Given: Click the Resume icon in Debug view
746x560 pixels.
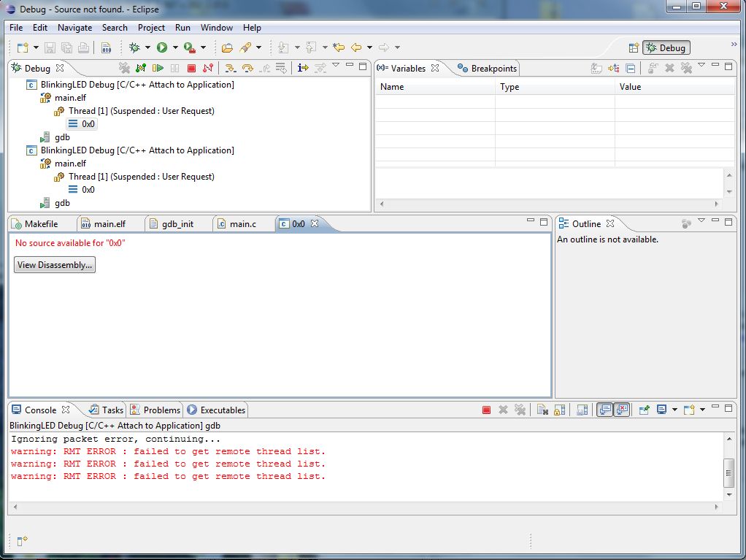Looking at the screenshot, I should (x=158, y=68).
